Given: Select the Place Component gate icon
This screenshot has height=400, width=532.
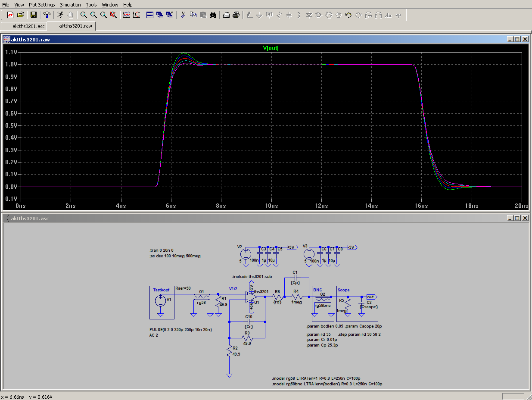Looking at the screenshot, I should pos(319,15).
